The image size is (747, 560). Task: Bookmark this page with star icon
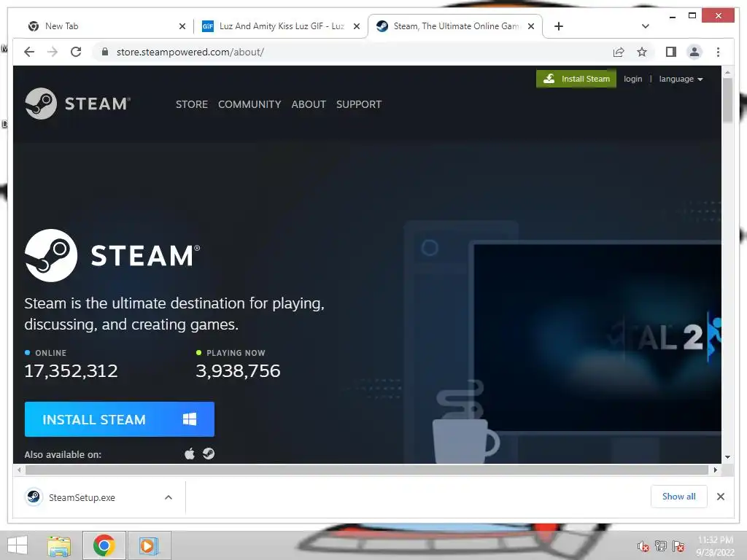coord(642,52)
